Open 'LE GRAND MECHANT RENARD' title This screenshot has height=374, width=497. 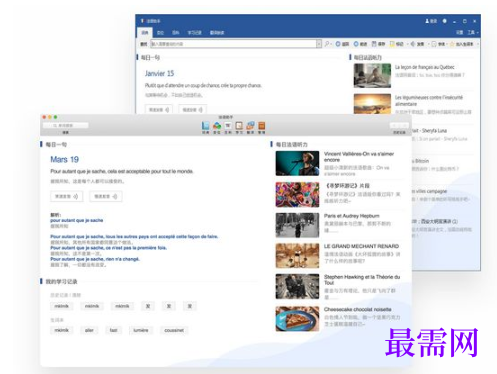tap(361, 246)
